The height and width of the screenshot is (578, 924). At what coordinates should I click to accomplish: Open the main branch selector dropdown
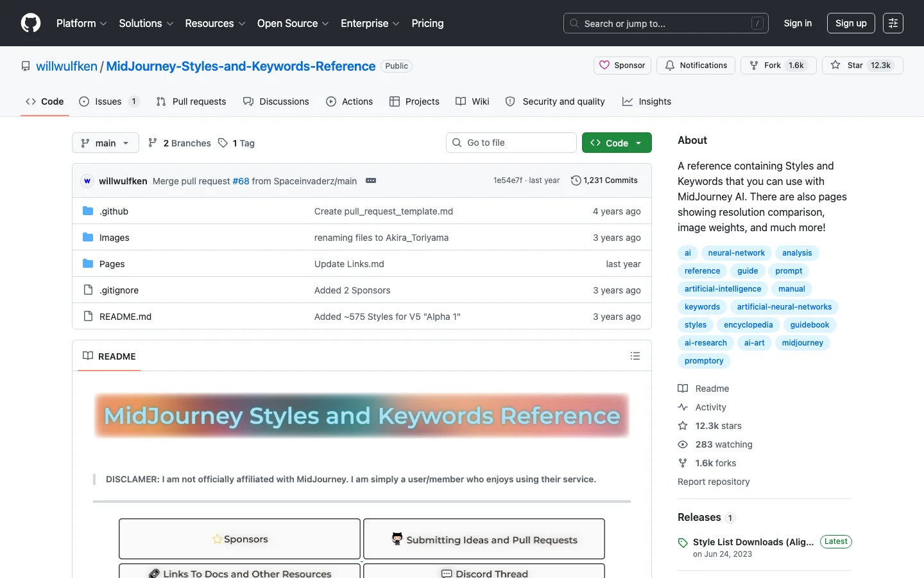point(105,143)
